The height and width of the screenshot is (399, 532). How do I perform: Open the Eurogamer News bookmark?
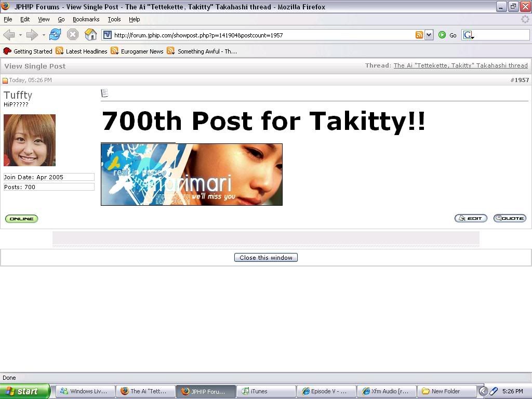137,51
